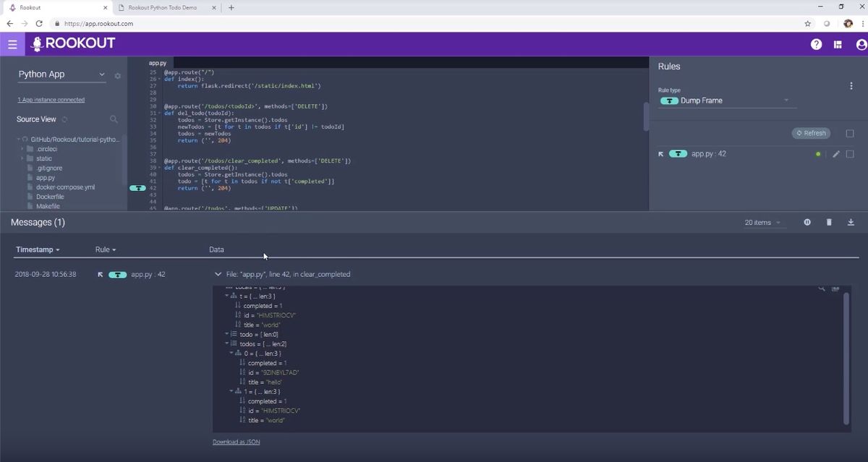Open app settings gear beside Python App
Image resolution: width=868 pixels, height=462 pixels.
(x=117, y=75)
